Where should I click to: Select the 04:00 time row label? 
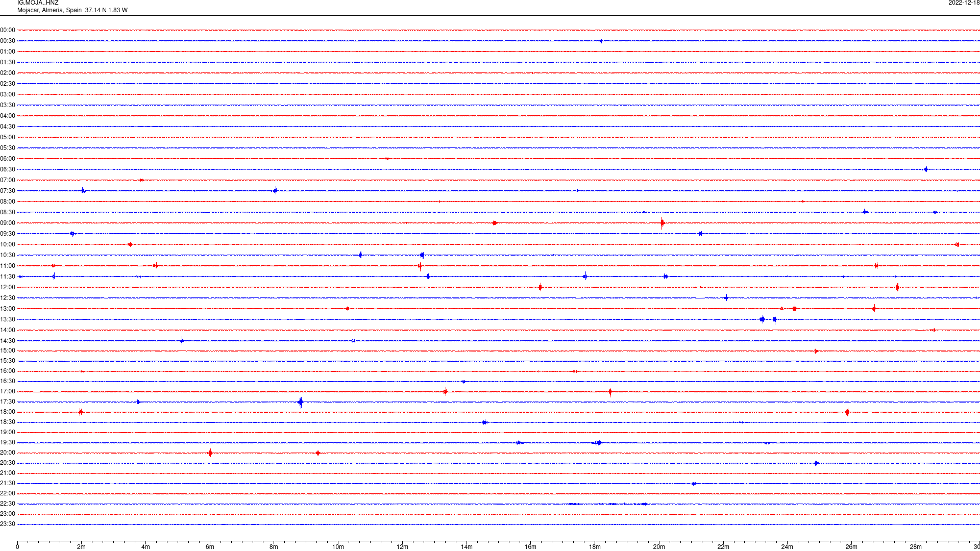[8, 116]
